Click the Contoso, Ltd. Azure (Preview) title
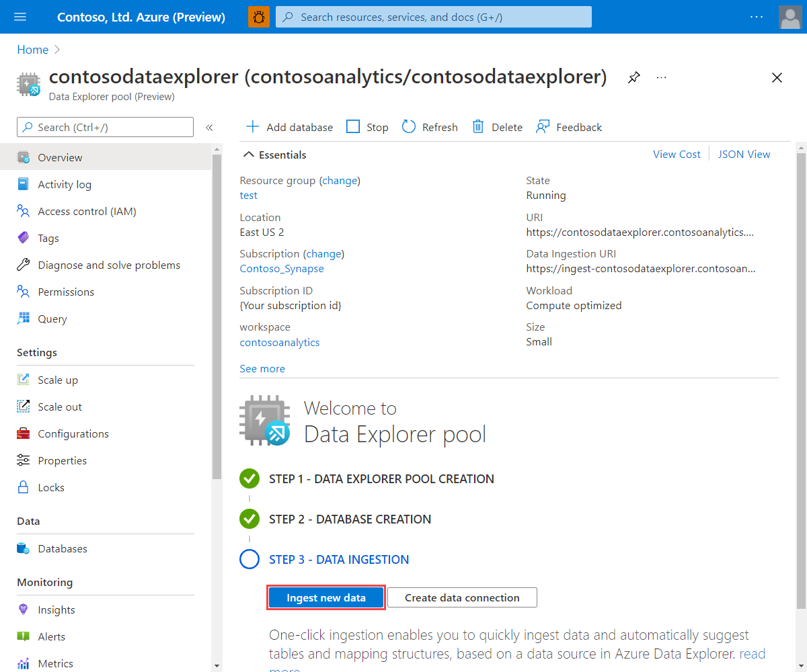This screenshot has height=672, width=807. tap(141, 17)
